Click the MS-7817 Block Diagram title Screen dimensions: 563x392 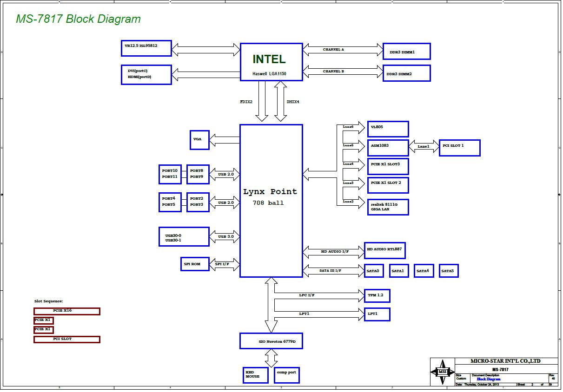[78, 19]
